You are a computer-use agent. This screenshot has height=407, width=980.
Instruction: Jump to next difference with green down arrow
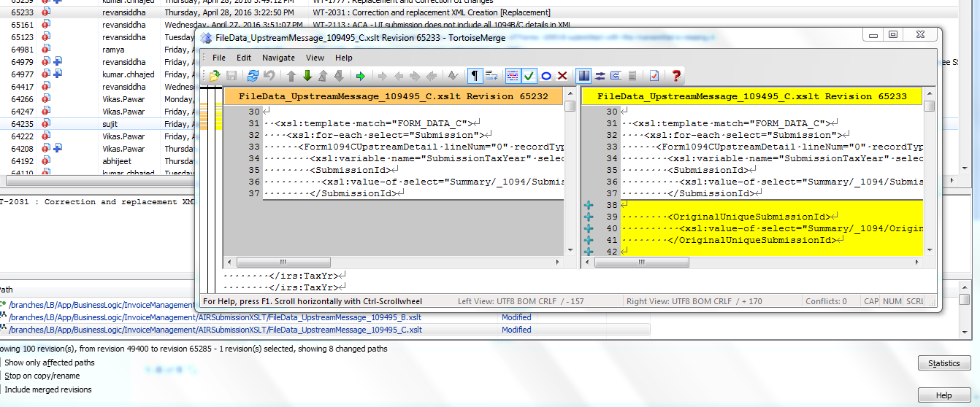pyautogui.click(x=307, y=76)
